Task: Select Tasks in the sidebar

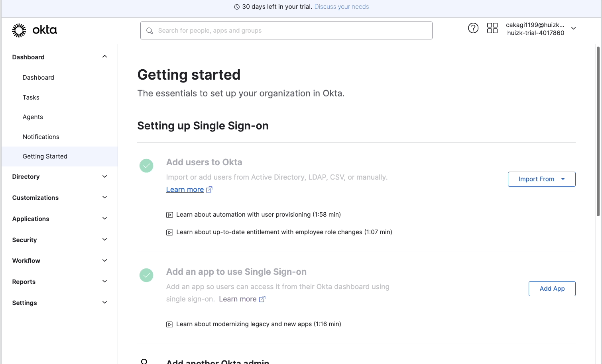Action: coord(31,97)
